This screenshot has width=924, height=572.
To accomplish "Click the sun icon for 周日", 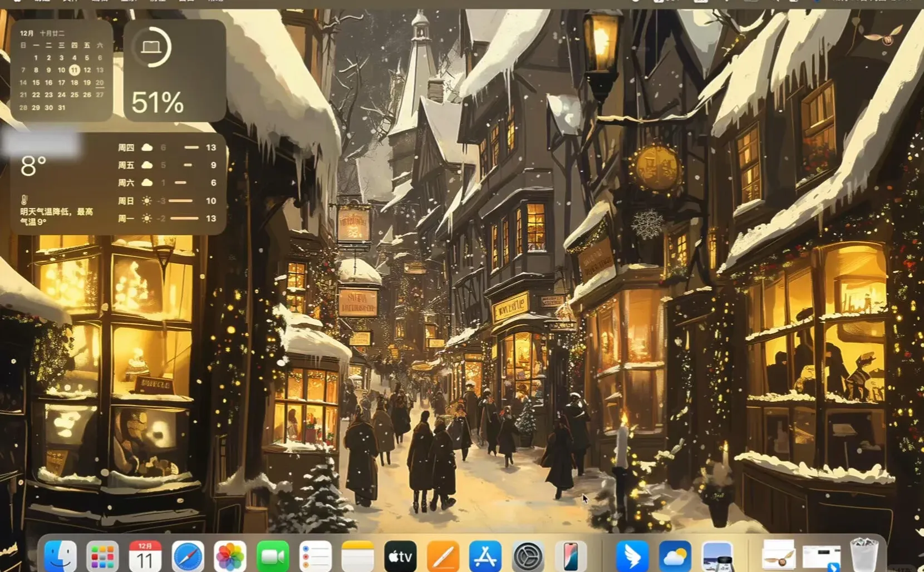I will 147,201.
